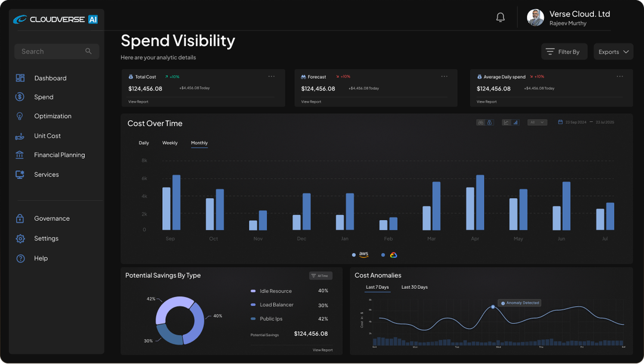Click the notification bell icon
Viewport: 644px width, 364px height.
click(x=500, y=17)
